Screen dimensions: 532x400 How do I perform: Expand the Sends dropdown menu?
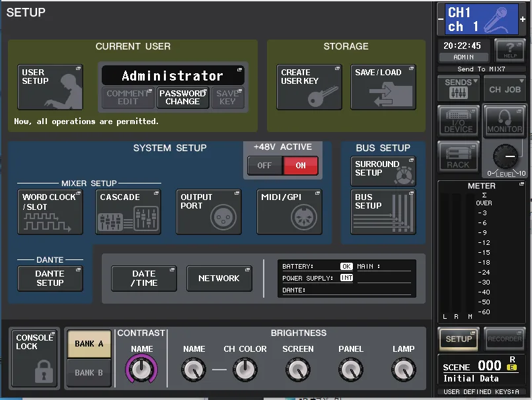pyautogui.click(x=459, y=88)
